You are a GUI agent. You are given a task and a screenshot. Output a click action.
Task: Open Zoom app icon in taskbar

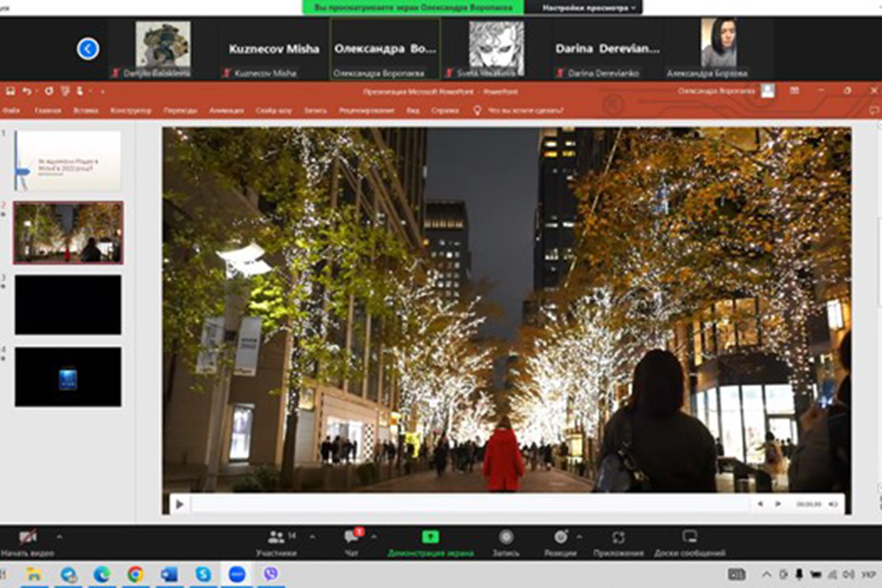point(237,574)
